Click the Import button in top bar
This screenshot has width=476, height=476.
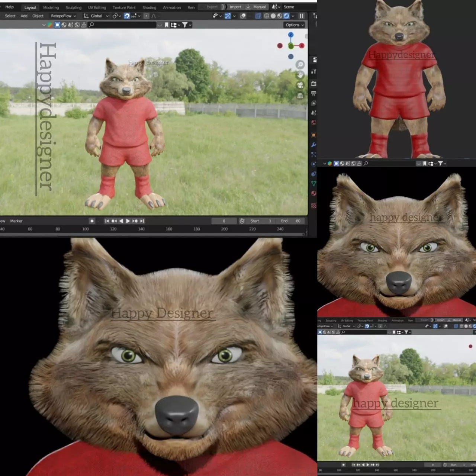[x=235, y=7]
